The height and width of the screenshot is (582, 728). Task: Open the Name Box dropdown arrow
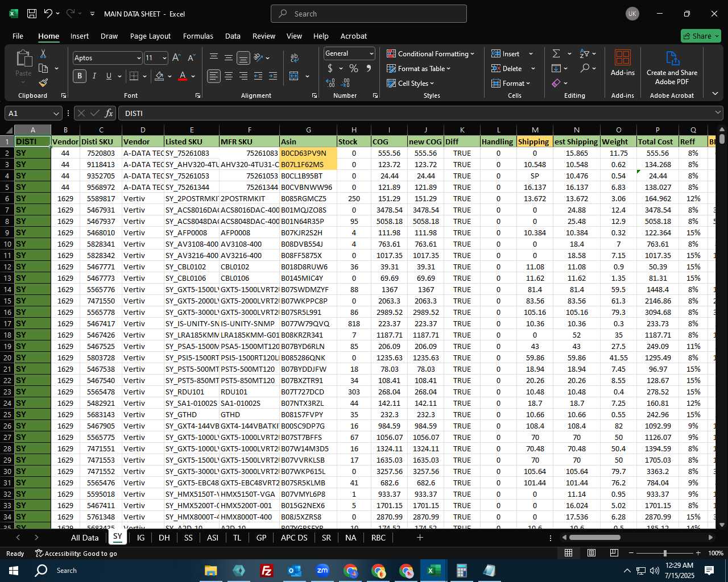coord(56,113)
